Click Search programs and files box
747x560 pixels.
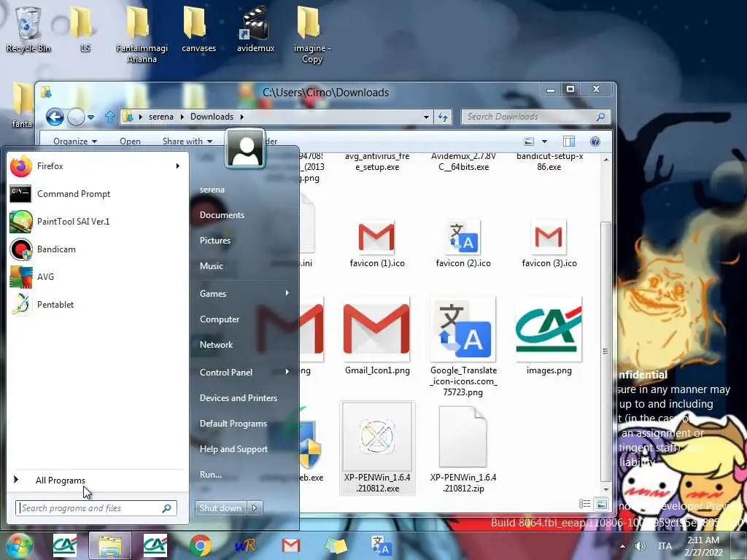[x=96, y=508]
